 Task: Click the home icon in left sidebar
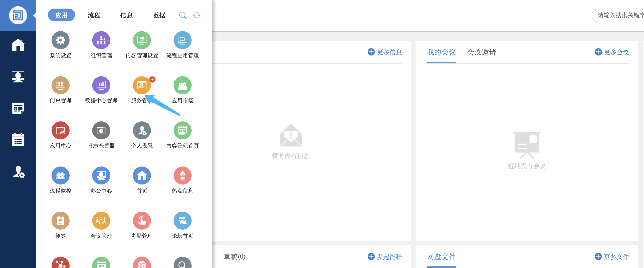pyautogui.click(x=18, y=45)
